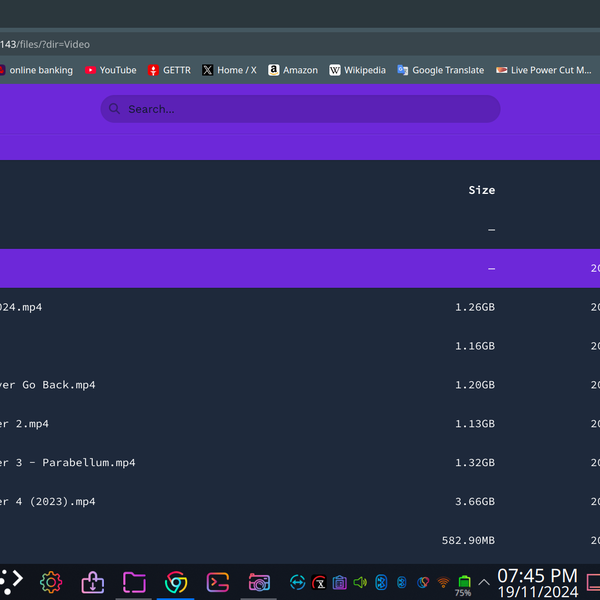Screen dimensions: 600x600
Task: Launch the settings gear in the taskbar
Action: point(51,582)
